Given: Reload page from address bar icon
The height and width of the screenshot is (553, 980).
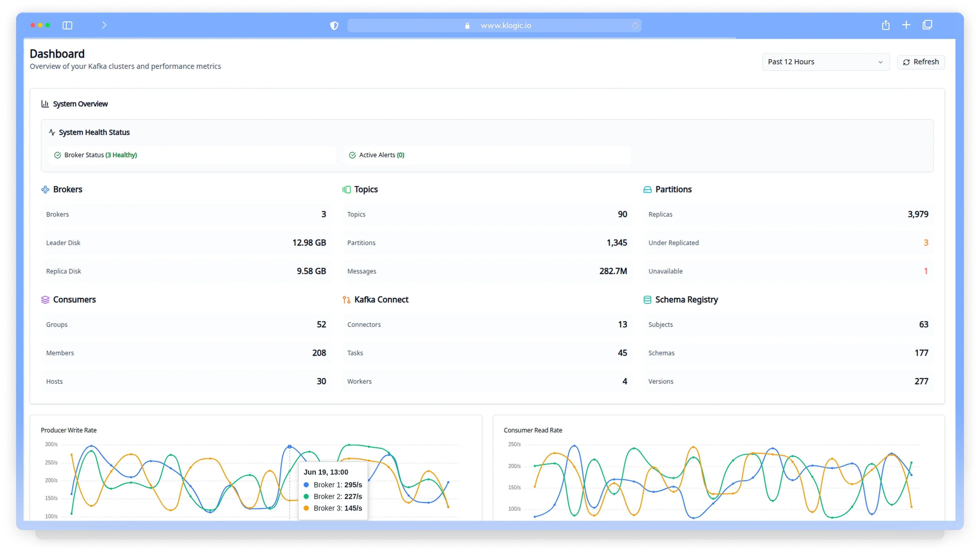Looking at the screenshot, I should [635, 25].
